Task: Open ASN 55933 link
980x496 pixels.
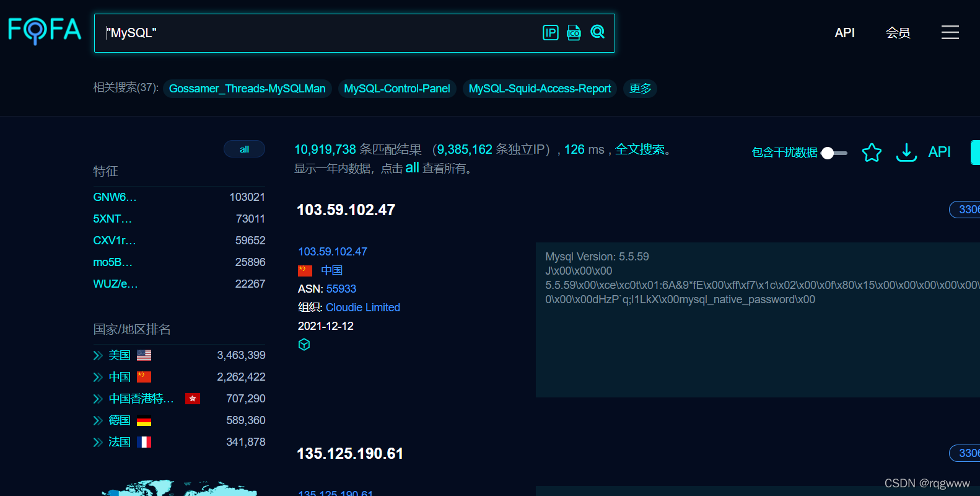Action: pos(341,289)
